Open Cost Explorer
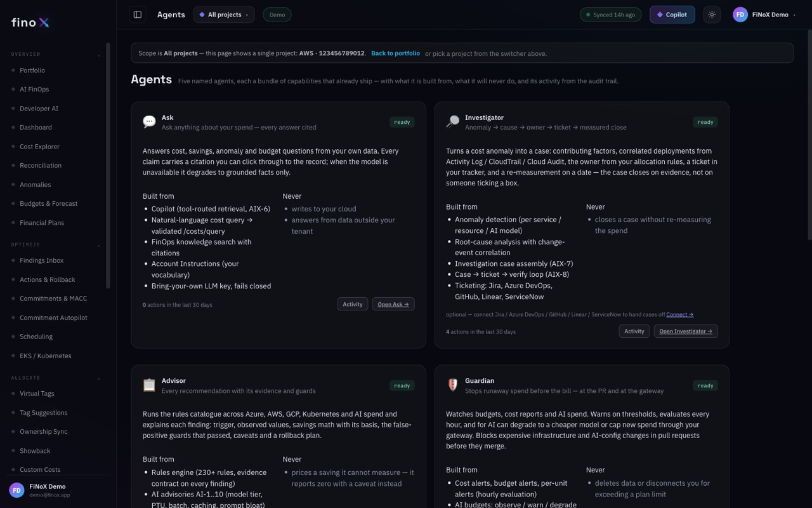The width and height of the screenshot is (812, 508). (39, 147)
